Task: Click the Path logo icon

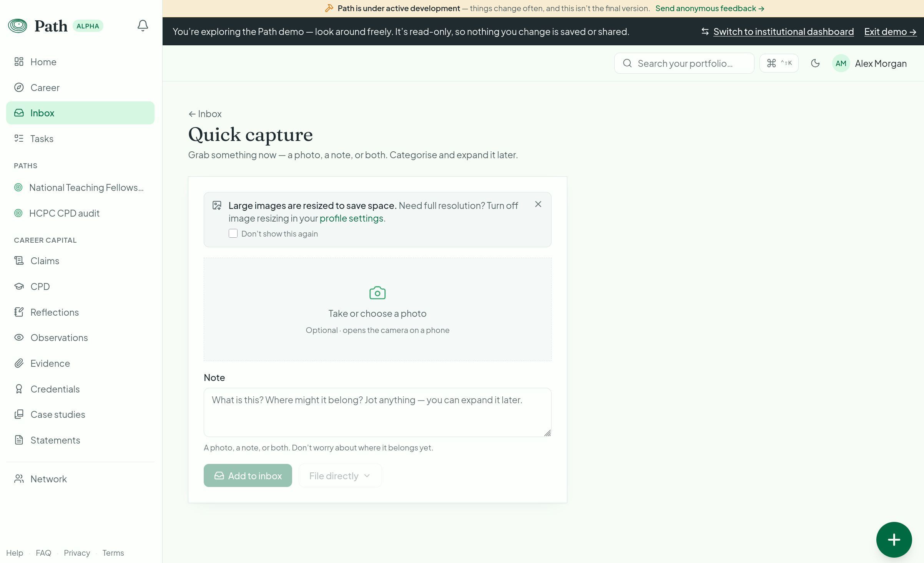Action: click(x=18, y=26)
